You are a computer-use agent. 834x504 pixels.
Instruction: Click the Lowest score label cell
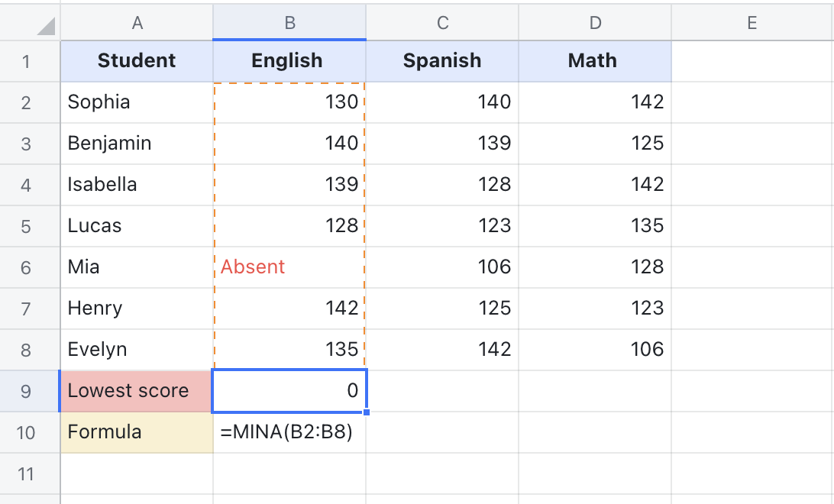[x=137, y=391]
